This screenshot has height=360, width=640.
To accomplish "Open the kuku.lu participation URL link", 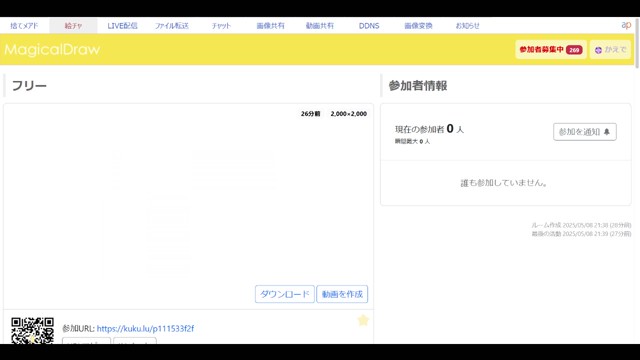I will (x=145, y=329).
